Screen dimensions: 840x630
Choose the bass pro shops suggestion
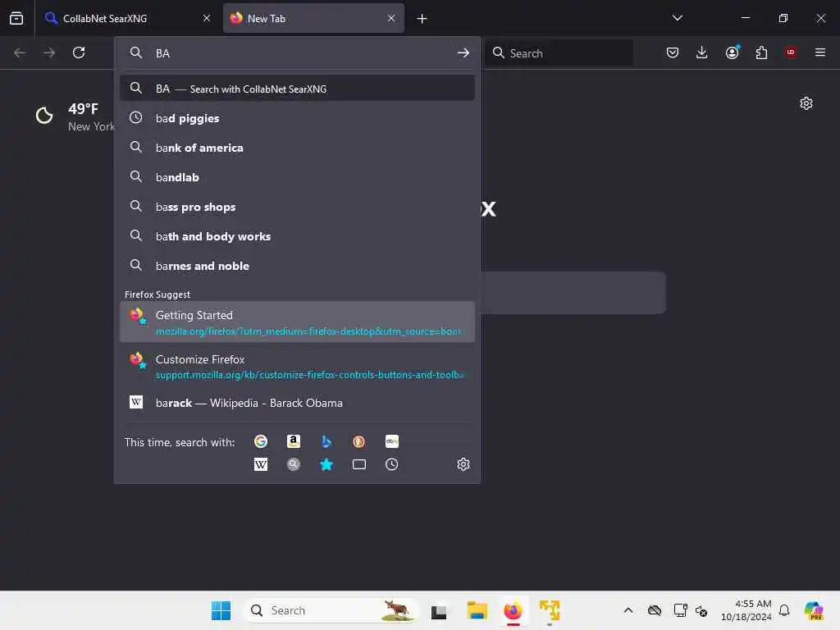(297, 206)
